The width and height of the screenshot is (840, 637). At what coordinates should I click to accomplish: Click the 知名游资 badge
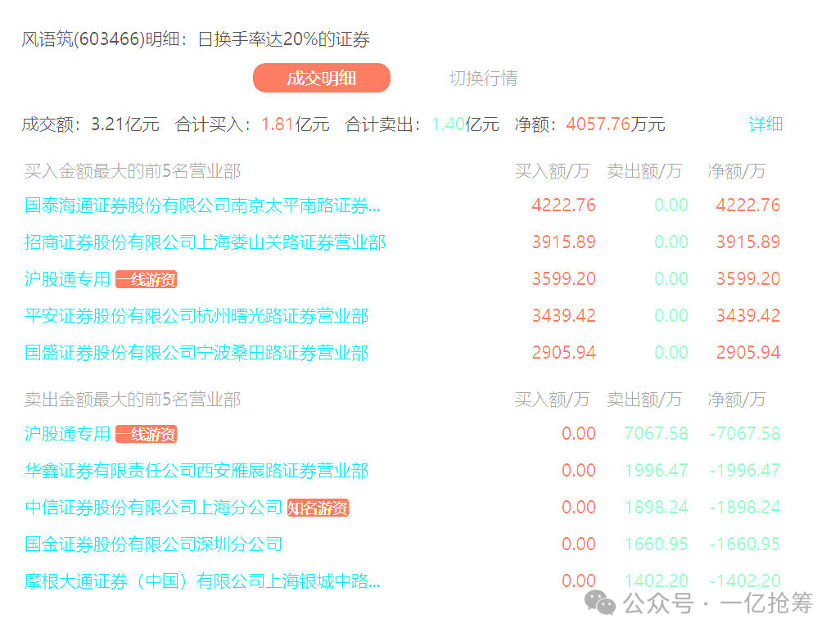tap(318, 508)
